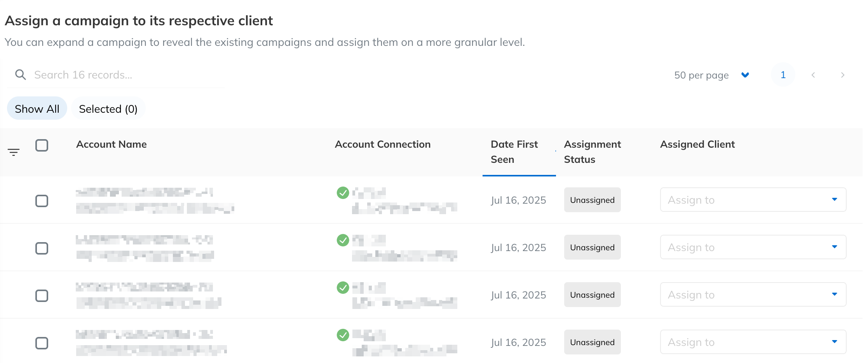
Task: Click the filter icon beside the header checkbox
Action: (14, 152)
